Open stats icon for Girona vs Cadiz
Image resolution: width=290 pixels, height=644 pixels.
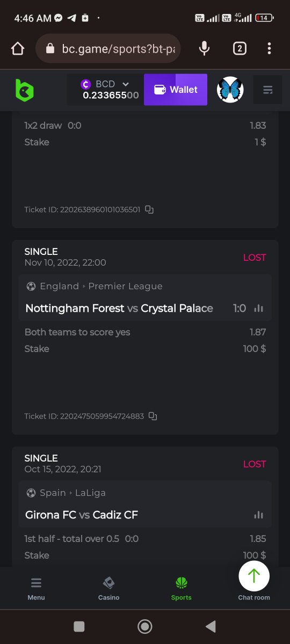[x=259, y=515]
